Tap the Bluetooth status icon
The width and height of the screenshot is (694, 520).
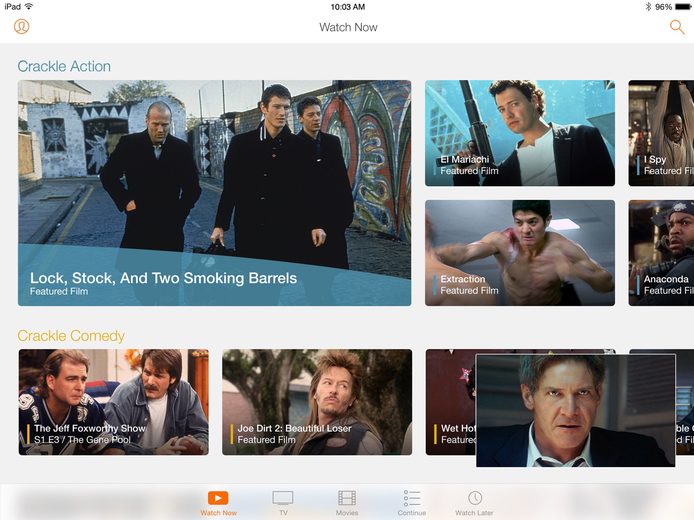648,7
